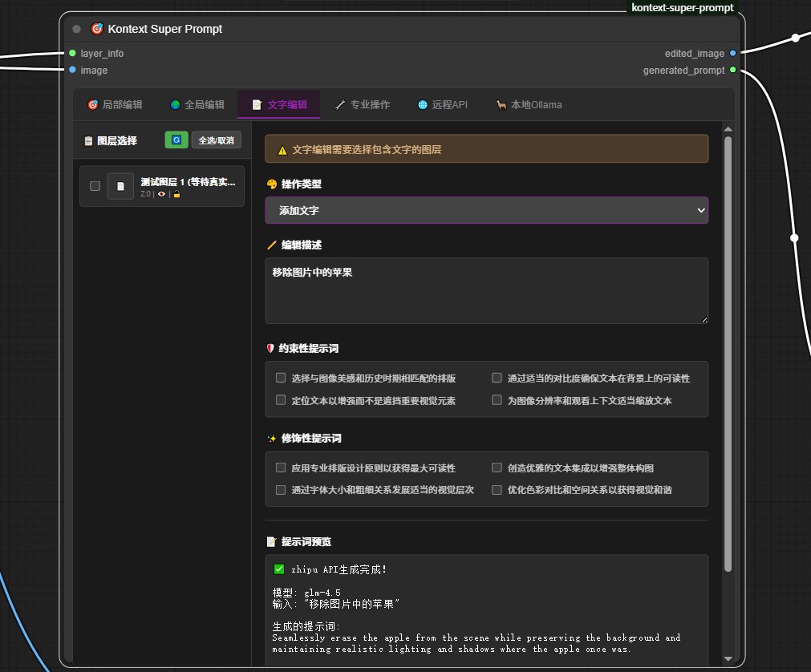Click the pencil icon beside 编辑描述
Viewport: 811px width, 672px height.
pos(272,245)
